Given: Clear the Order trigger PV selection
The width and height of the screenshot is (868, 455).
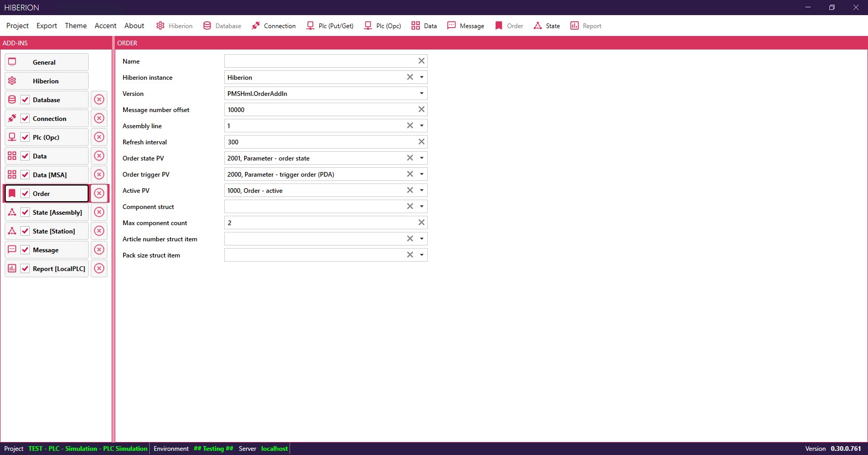Looking at the screenshot, I should click(x=410, y=174).
